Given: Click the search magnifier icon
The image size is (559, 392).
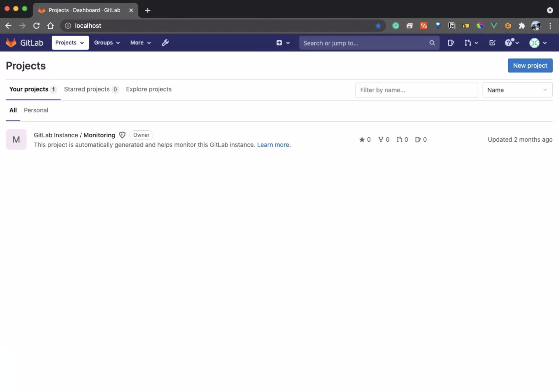Looking at the screenshot, I should tap(432, 43).
